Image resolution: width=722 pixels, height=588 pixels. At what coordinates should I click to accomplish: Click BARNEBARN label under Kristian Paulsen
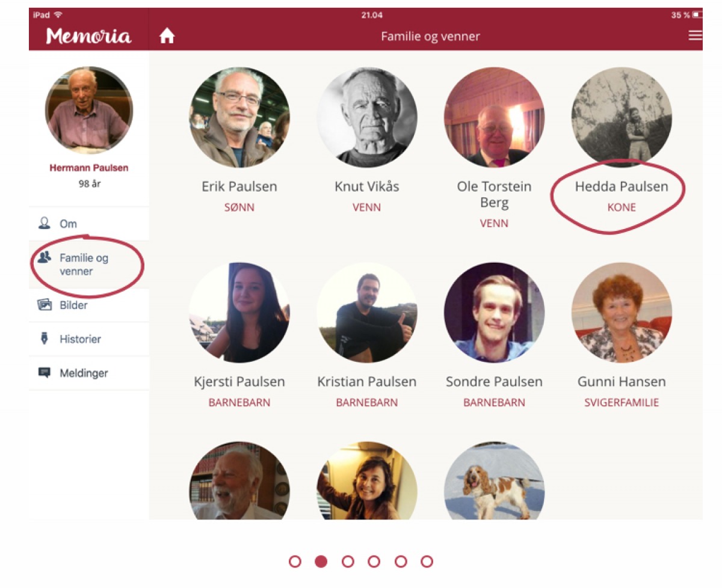tap(367, 403)
